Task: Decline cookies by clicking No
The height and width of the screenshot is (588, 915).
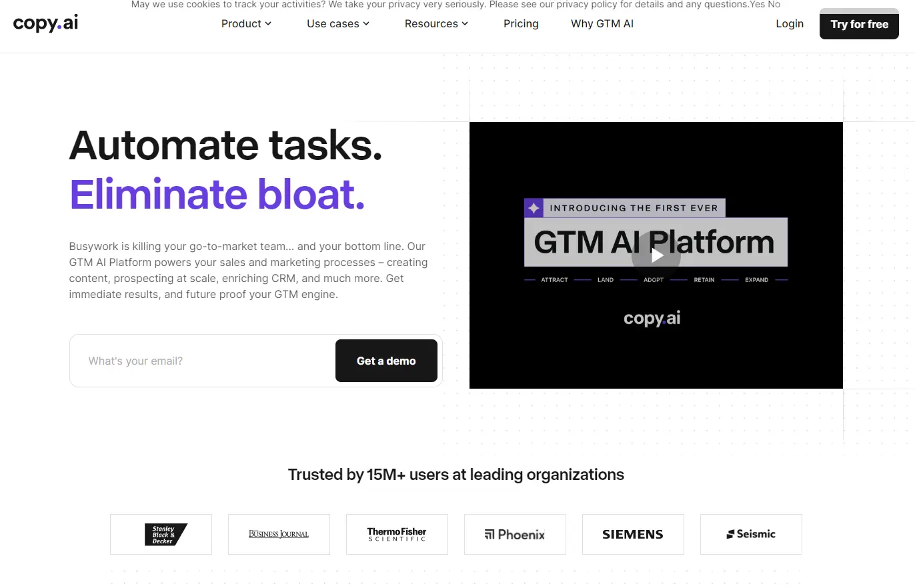Action: 774,5
